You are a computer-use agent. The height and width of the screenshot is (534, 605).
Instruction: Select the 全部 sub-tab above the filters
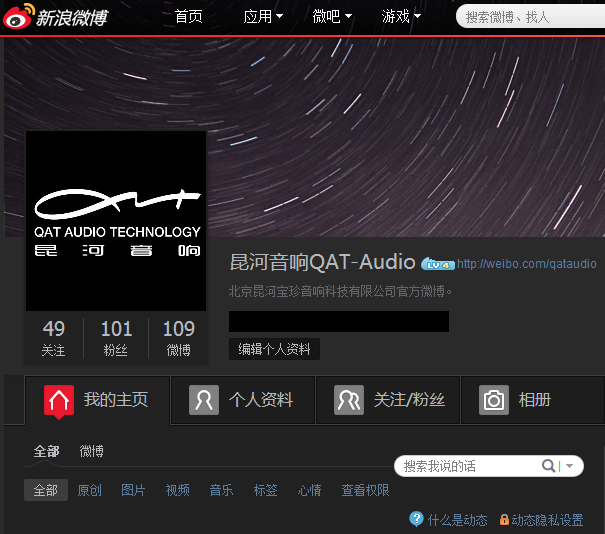pos(47,451)
